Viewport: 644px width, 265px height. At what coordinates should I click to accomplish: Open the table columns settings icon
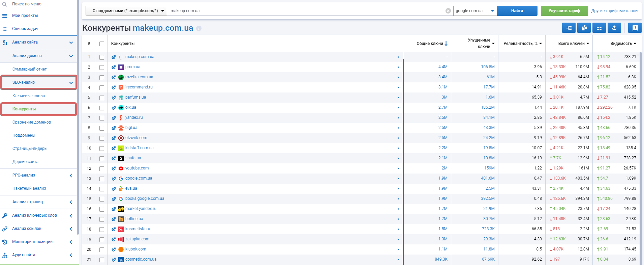tap(599, 28)
